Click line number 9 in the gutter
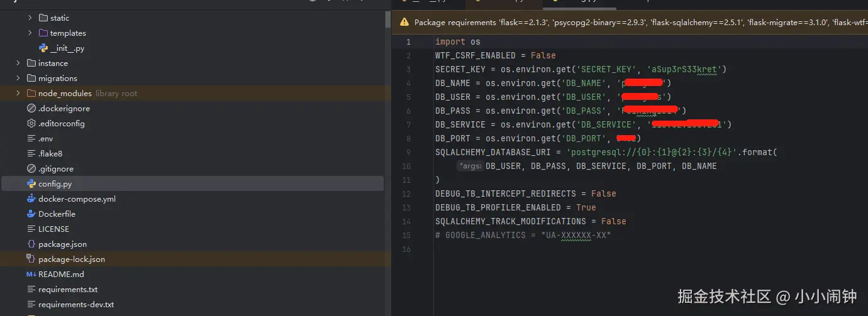 coord(408,152)
